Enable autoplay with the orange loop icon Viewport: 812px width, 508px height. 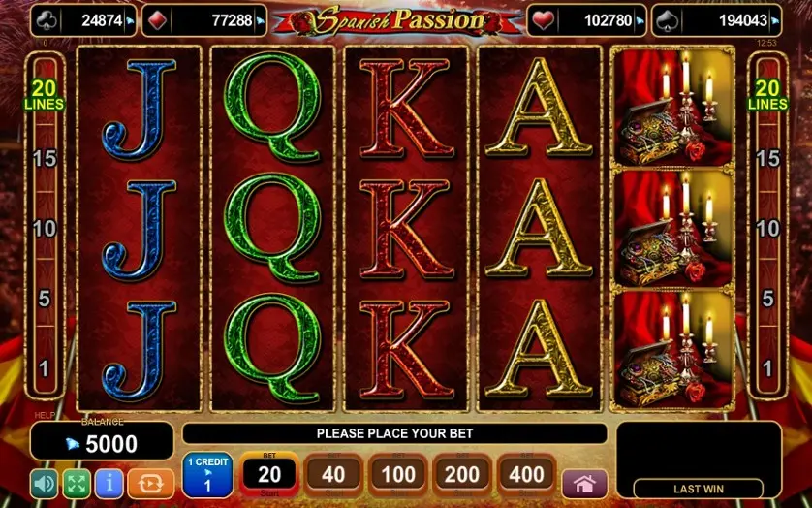[151, 484]
